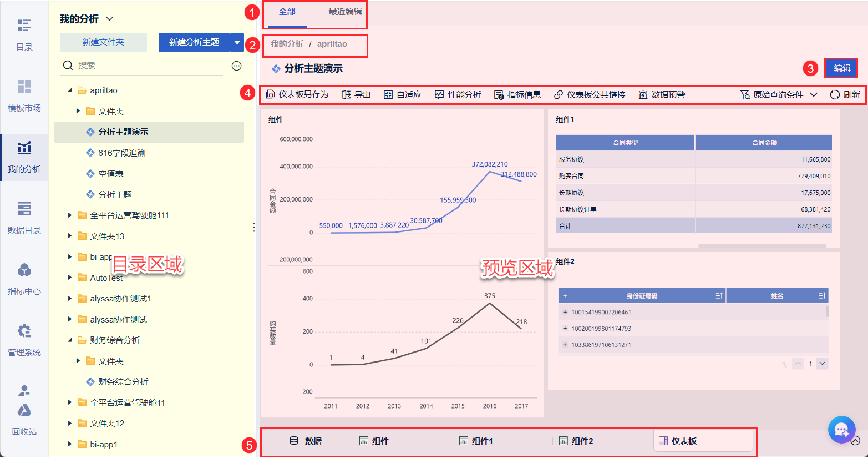Go to the previous page in 组件2
The height and width of the screenshot is (458, 868).
(798, 364)
